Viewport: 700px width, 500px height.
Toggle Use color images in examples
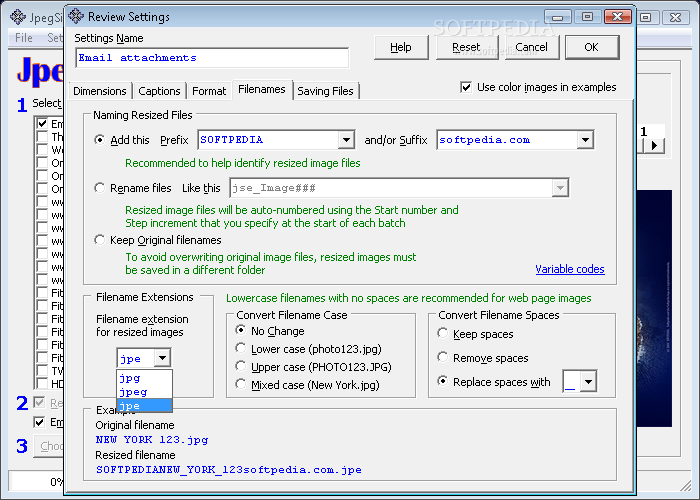click(x=466, y=87)
